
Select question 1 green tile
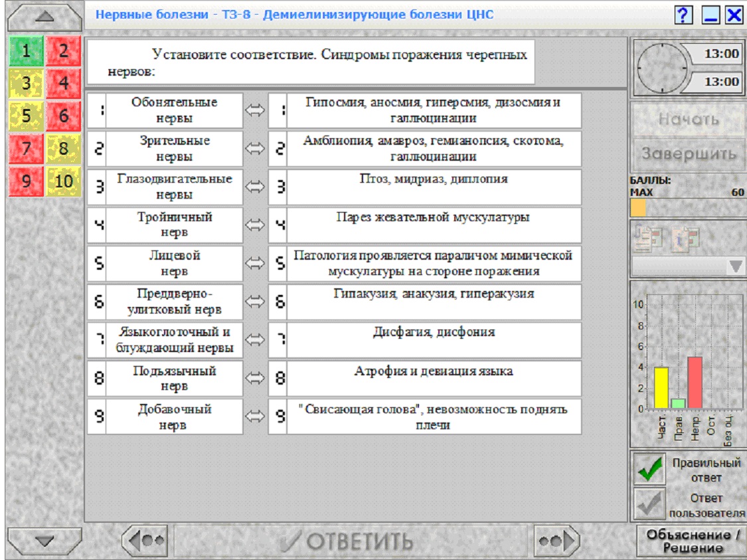click(x=26, y=50)
